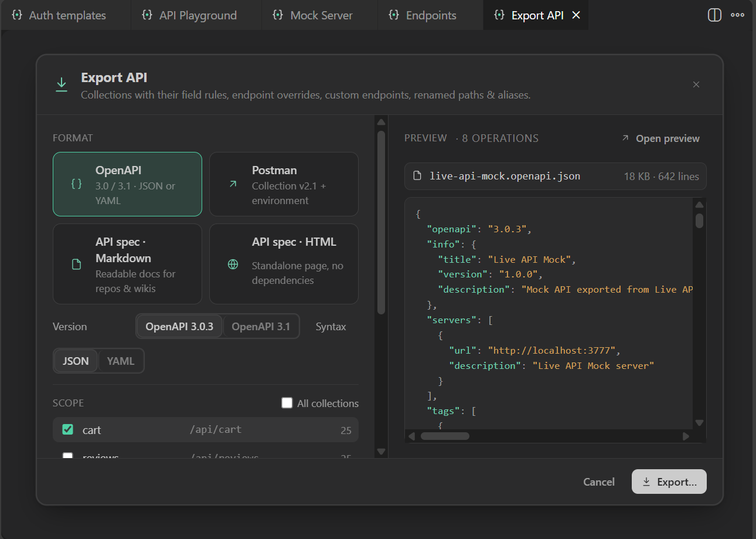Click the braces icon on Endpoints tab
This screenshot has height=539, width=756.
394,15
